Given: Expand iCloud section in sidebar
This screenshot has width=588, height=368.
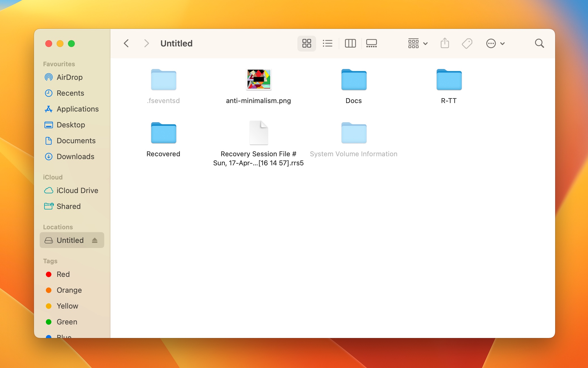Looking at the screenshot, I should (53, 177).
